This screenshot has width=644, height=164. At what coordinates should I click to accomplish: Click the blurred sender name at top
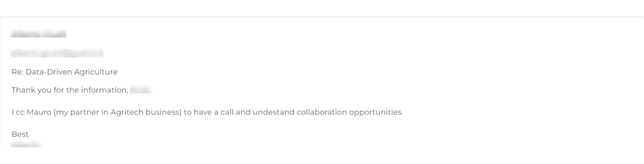tap(38, 34)
